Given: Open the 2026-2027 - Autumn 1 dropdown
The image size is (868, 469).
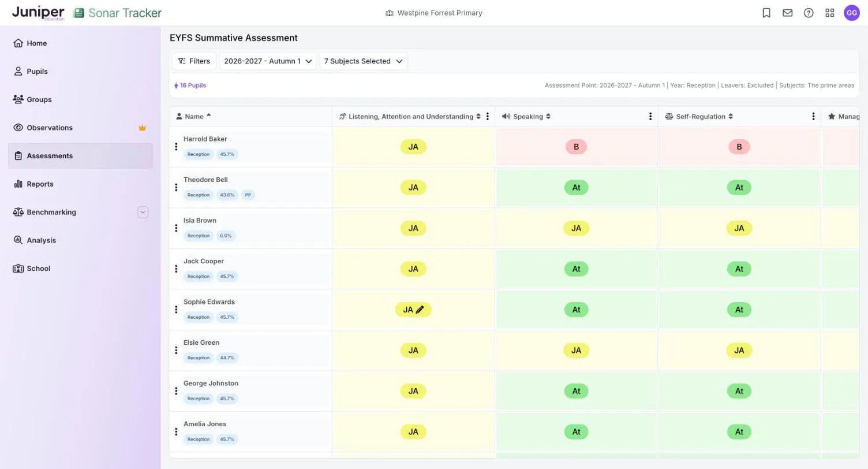Looking at the screenshot, I should pos(268,61).
